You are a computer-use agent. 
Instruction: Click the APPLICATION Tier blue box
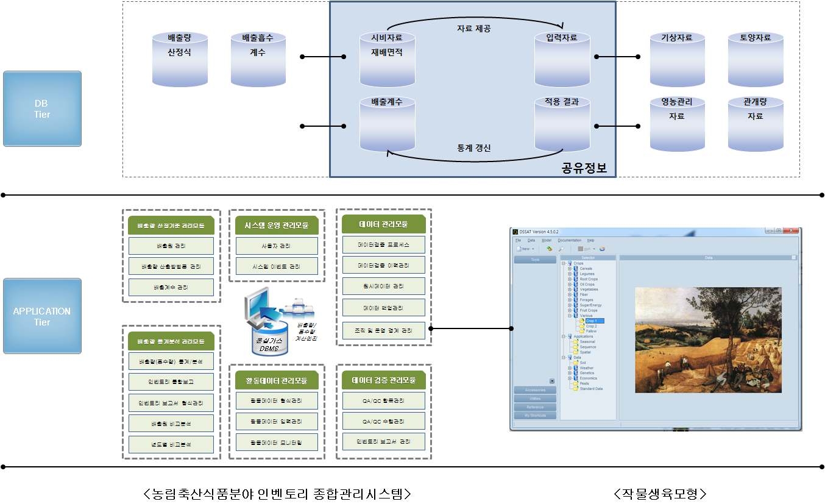pyautogui.click(x=42, y=316)
